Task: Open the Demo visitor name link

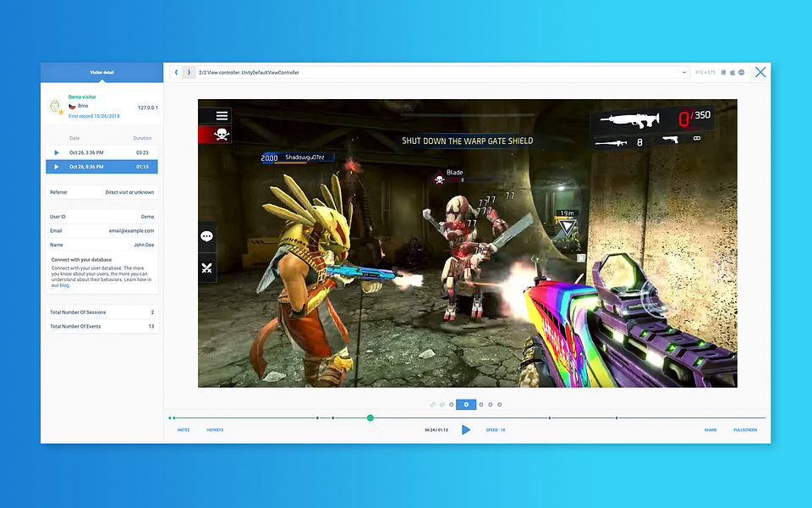Action: [82, 97]
